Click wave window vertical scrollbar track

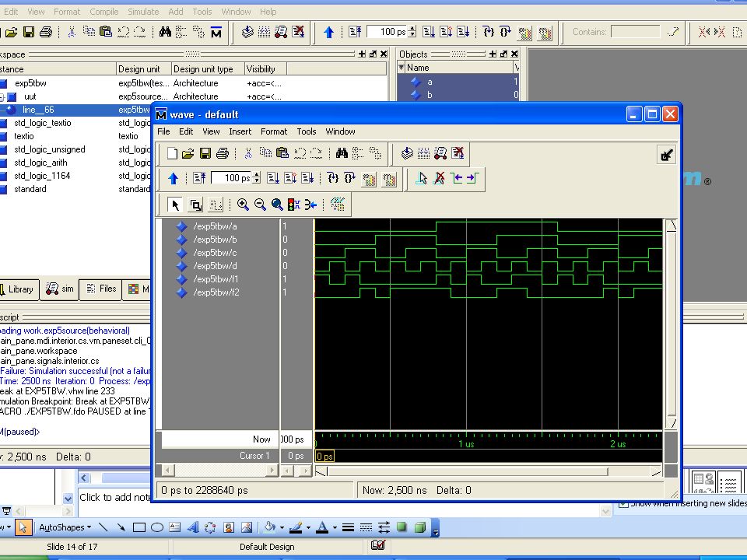point(672,324)
